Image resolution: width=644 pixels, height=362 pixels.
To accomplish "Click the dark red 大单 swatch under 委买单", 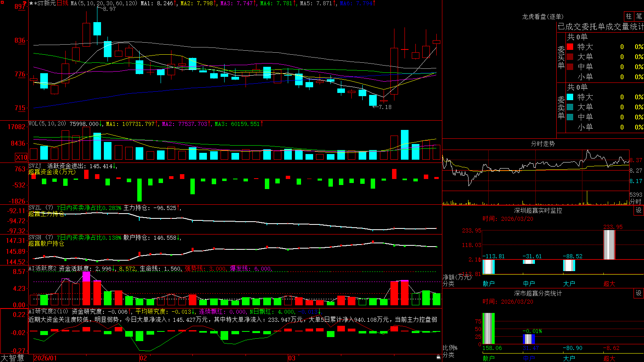I will (x=570, y=57).
